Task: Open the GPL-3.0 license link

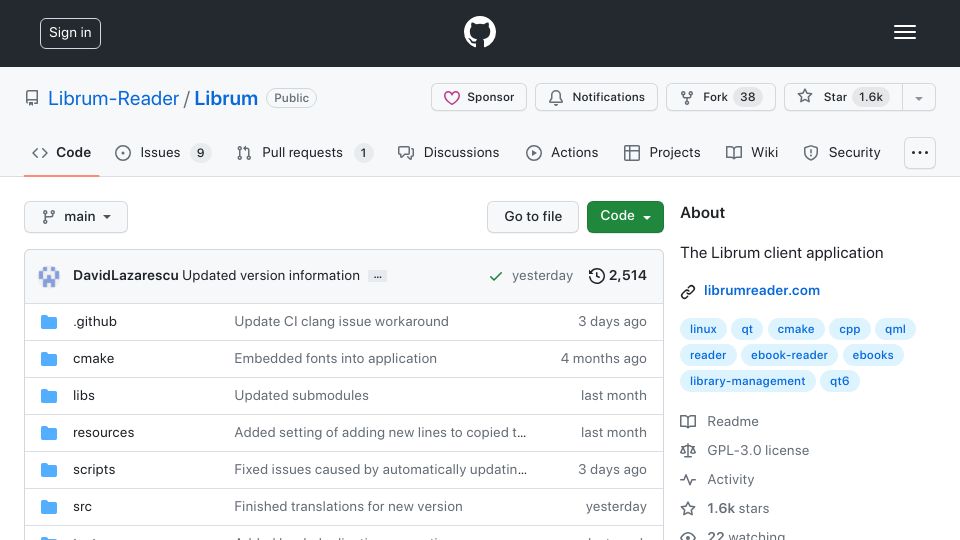Action: coord(745,450)
